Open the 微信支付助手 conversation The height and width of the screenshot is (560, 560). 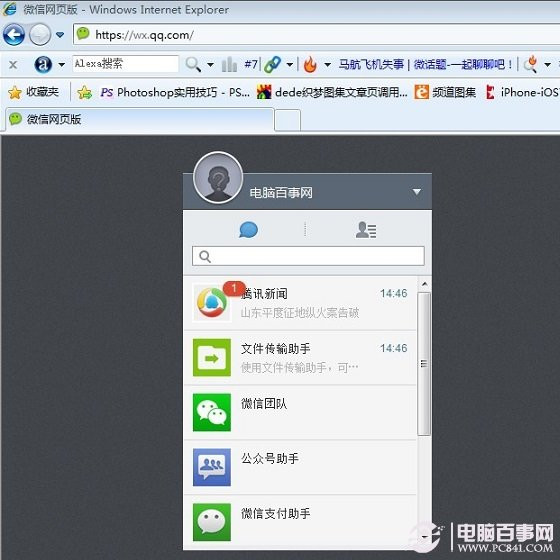pos(300,522)
